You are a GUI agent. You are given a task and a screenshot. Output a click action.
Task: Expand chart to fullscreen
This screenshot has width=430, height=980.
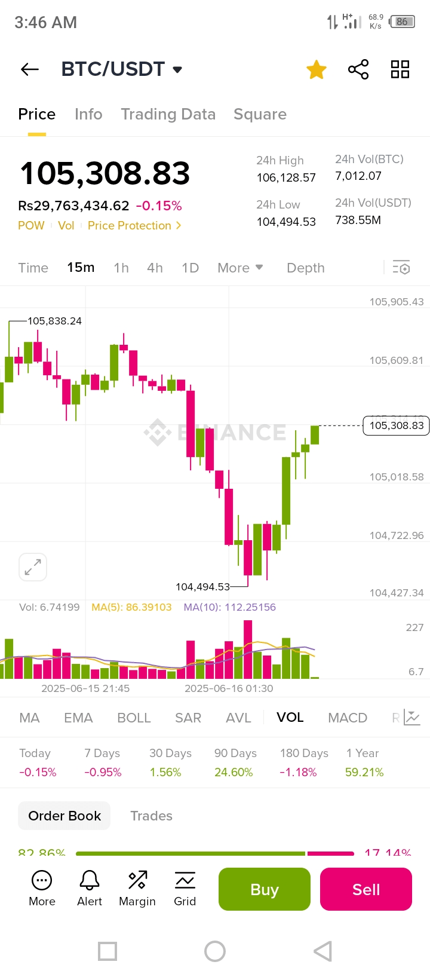click(x=33, y=566)
